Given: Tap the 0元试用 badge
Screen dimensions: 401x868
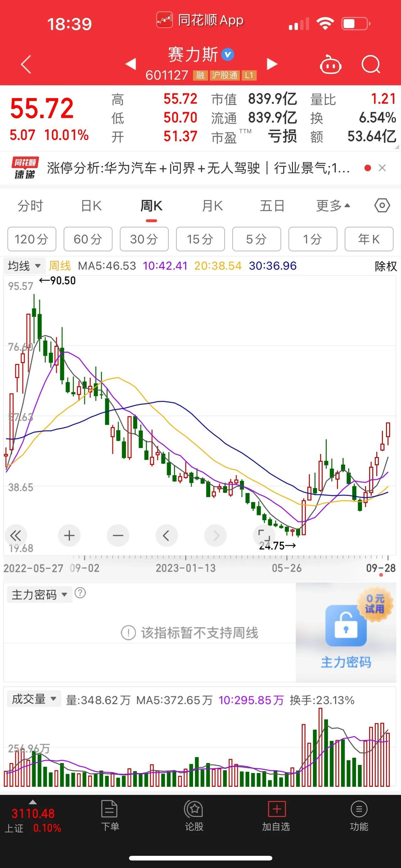Looking at the screenshot, I should [x=375, y=603].
